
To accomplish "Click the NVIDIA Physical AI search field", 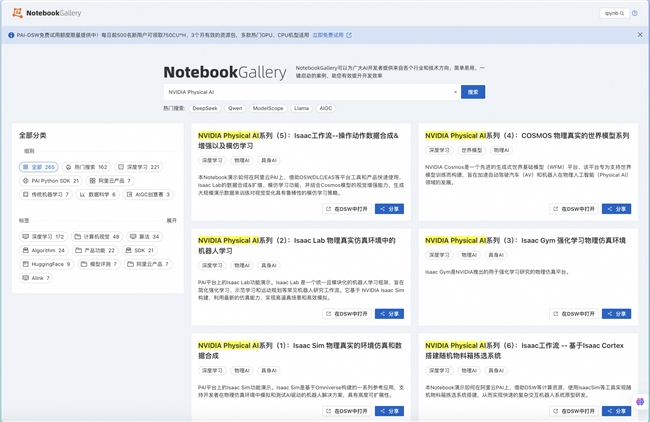I will click(310, 92).
